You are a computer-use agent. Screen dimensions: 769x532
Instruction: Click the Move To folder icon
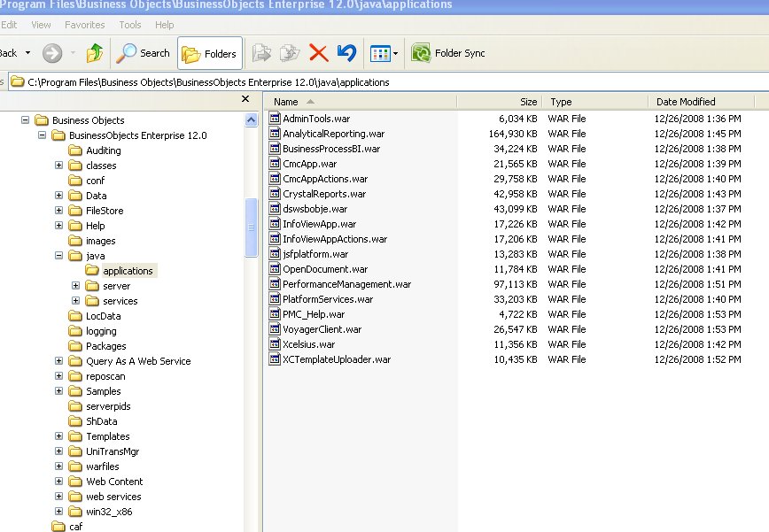[x=261, y=53]
